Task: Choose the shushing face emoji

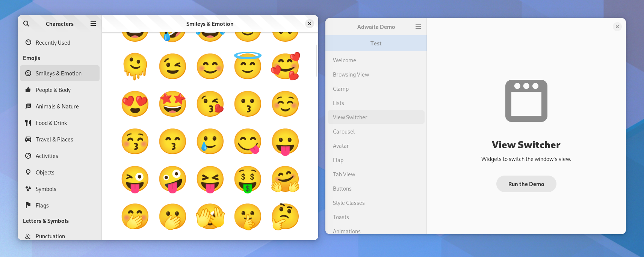Action: coord(248,216)
